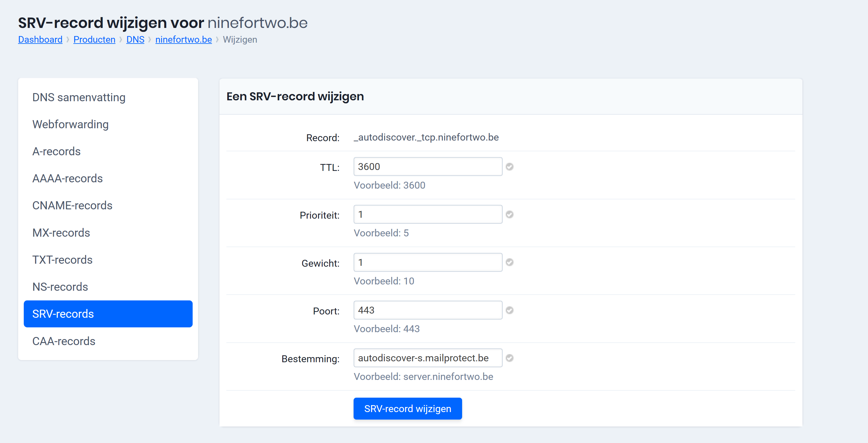Open the CAA-records section

[x=64, y=341]
